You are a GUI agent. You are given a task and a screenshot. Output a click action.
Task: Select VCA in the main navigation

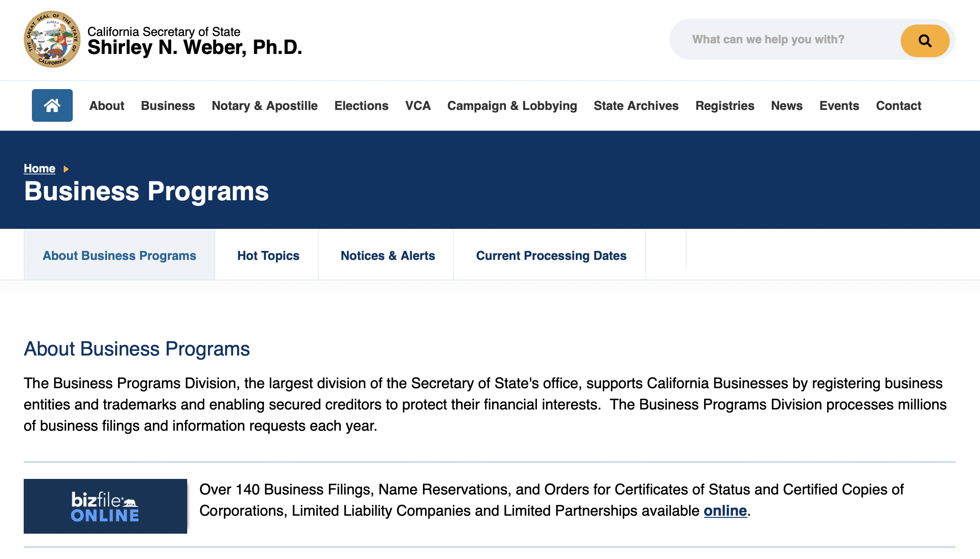coord(418,106)
